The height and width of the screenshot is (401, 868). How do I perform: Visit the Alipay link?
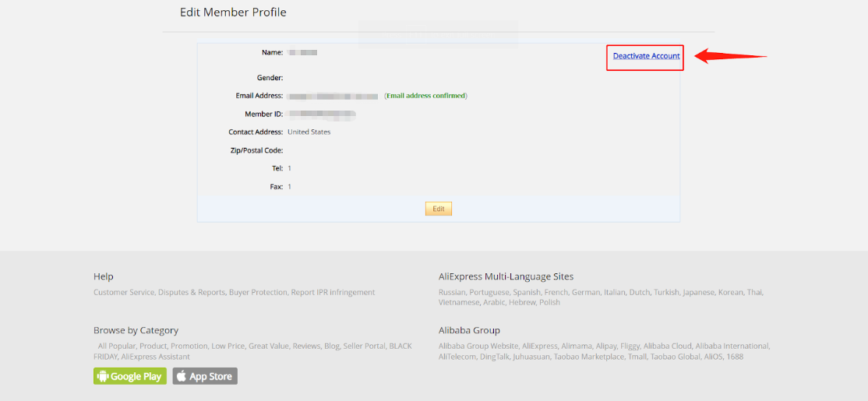click(607, 346)
